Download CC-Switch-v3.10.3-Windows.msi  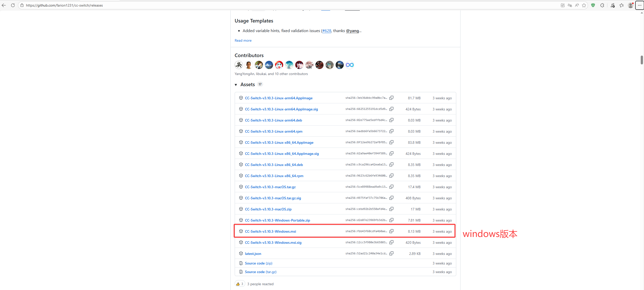270,231
